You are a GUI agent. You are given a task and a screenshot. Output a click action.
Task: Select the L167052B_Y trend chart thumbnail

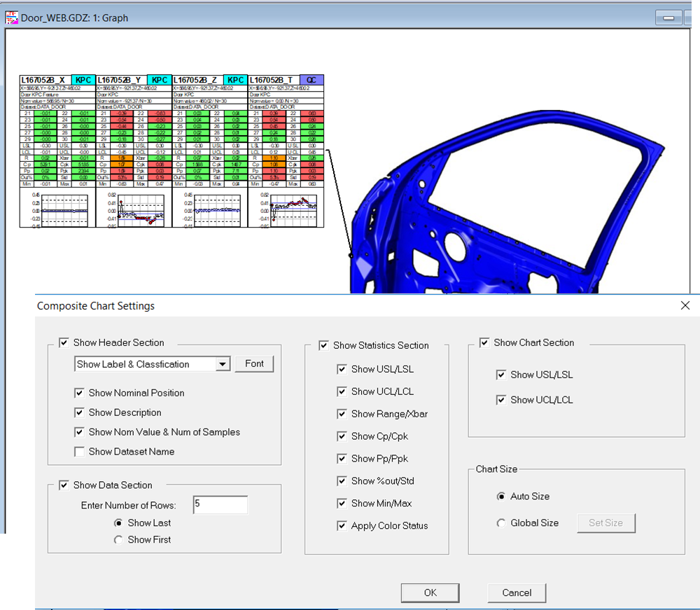click(134, 209)
